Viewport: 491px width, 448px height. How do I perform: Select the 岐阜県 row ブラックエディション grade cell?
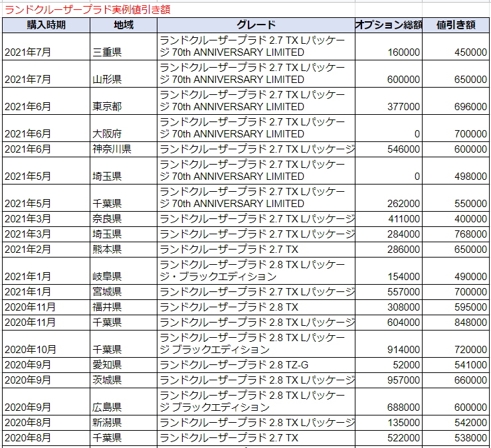(256, 271)
